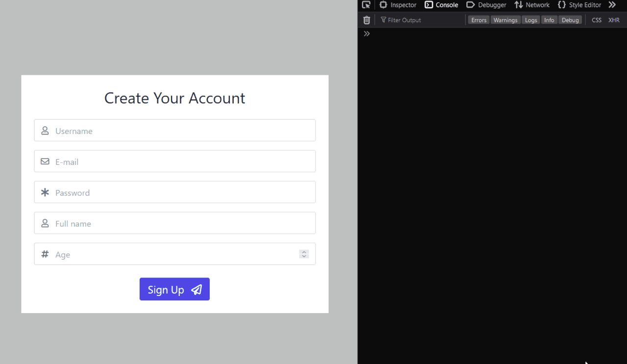Click into the Password field
The width and height of the screenshot is (627, 364).
point(175,192)
